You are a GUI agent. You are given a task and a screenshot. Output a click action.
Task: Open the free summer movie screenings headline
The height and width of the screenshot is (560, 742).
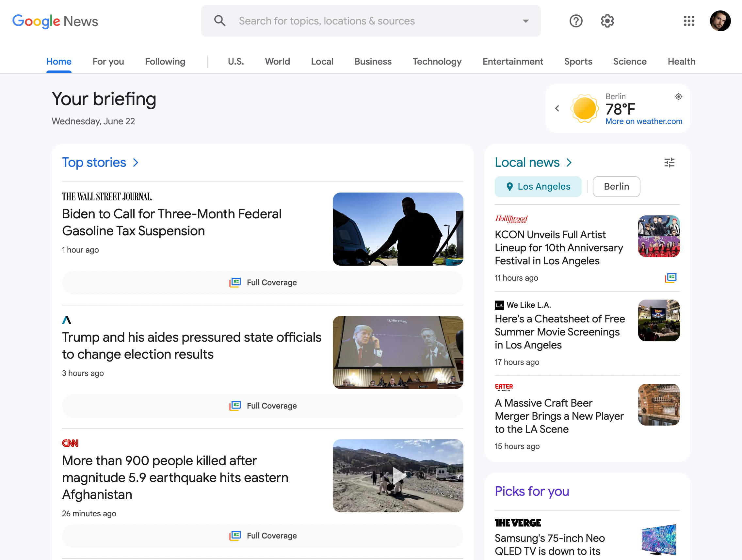pyautogui.click(x=559, y=332)
